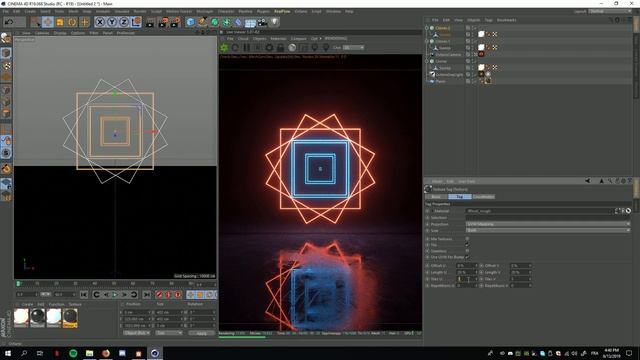Open the Chn channel dropdown in Live Viewer
The image size is (640, 360).
pos(353,48)
